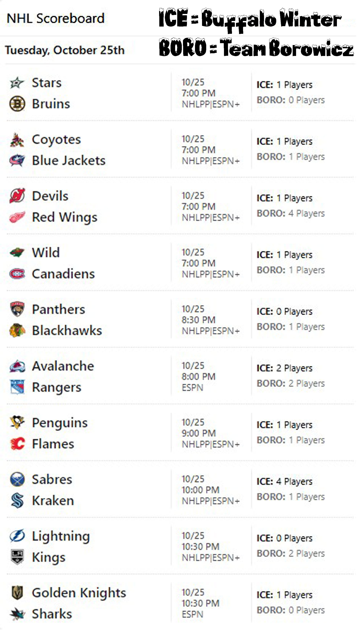Click the Vegas Golden Knights logo

point(17,593)
